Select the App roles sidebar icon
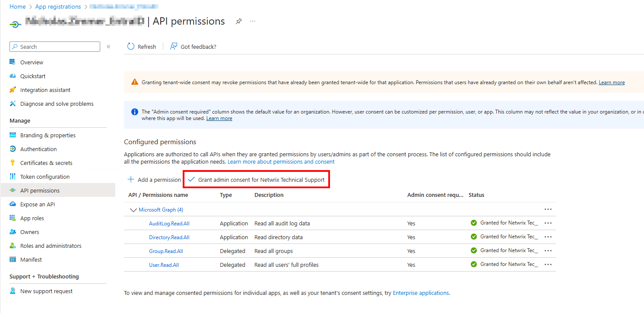 pyautogui.click(x=13, y=218)
